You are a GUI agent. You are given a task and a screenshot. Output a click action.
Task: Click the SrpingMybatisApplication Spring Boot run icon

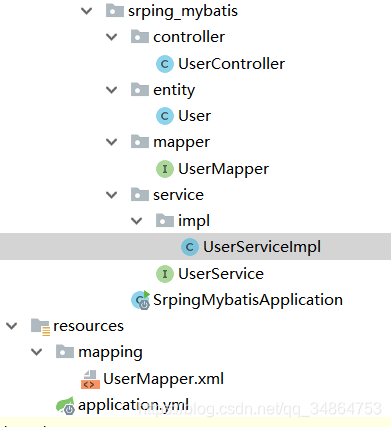tap(141, 300)
